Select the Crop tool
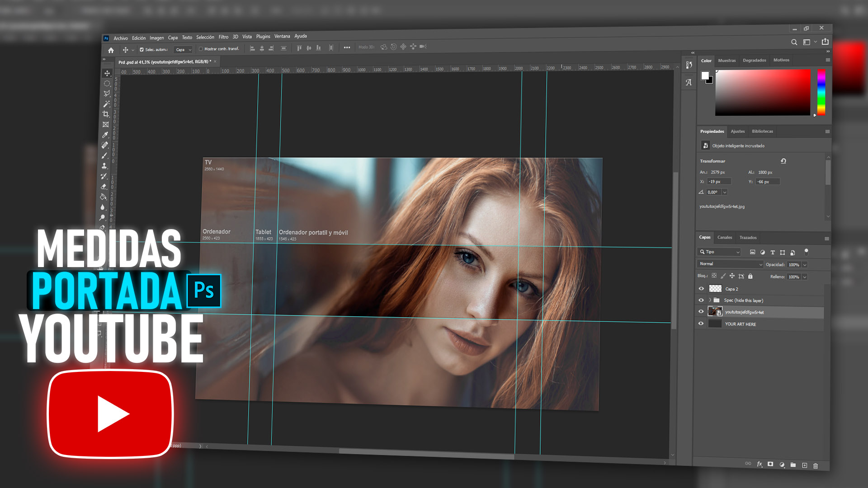868x488 pixels. [x=106, y=114]
